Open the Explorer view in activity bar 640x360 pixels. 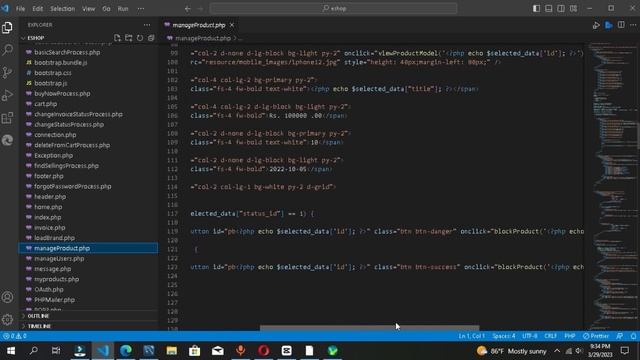pyautogui.click(x=7, y=27)
